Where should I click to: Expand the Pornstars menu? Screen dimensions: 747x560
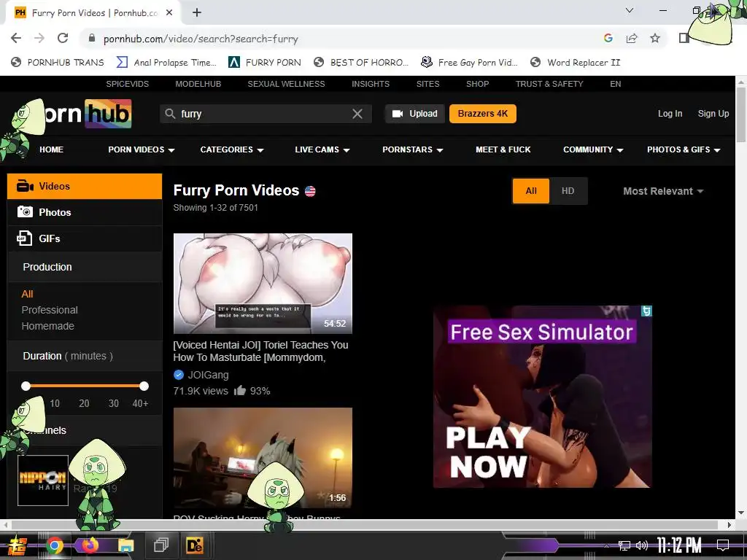point(413,149)
